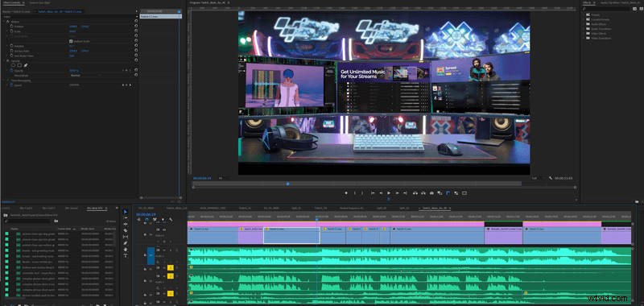This screenshot has width=644, height=306.
Task: Export a frame with the camera icon
Action: [431, 192]
